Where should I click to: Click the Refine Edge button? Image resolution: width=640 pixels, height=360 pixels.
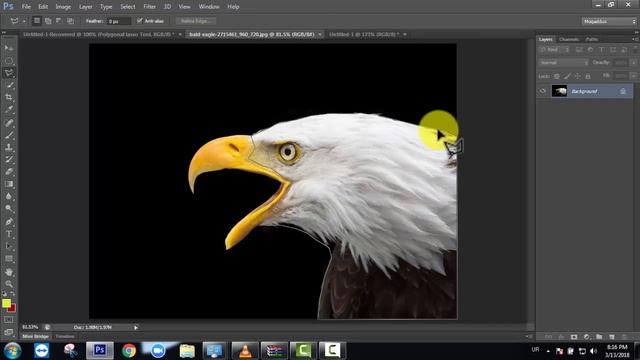click(x=196, y=21)
